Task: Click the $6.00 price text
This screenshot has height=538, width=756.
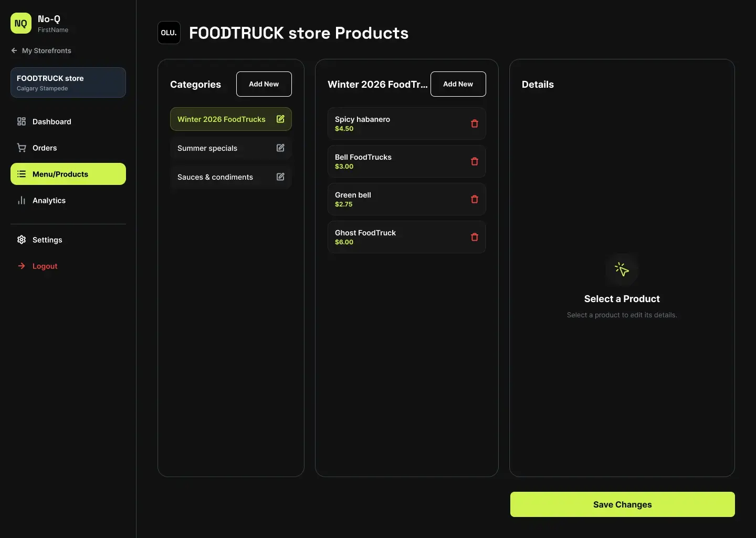Action: pos(344,242)
